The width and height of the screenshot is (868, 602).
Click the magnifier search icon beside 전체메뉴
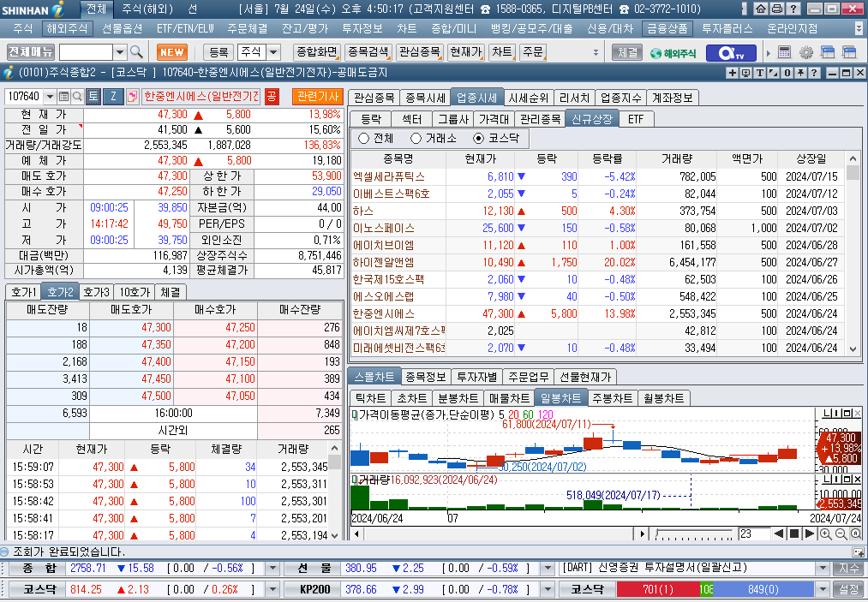136,52
